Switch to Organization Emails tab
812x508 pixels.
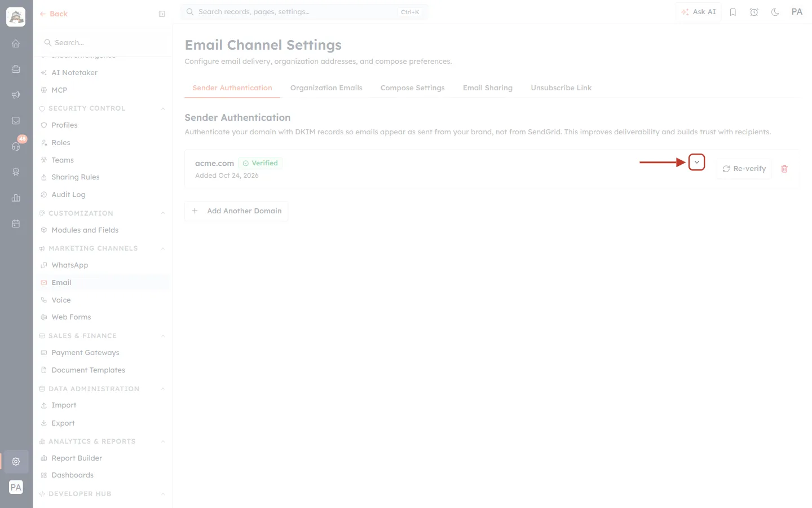click(326, 88)
